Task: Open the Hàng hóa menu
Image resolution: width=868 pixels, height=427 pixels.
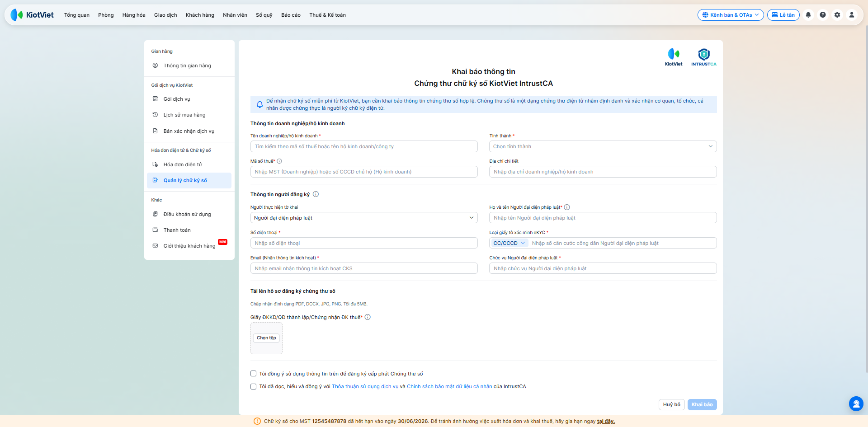Action: pyautogui.click(x=134, y=15)
